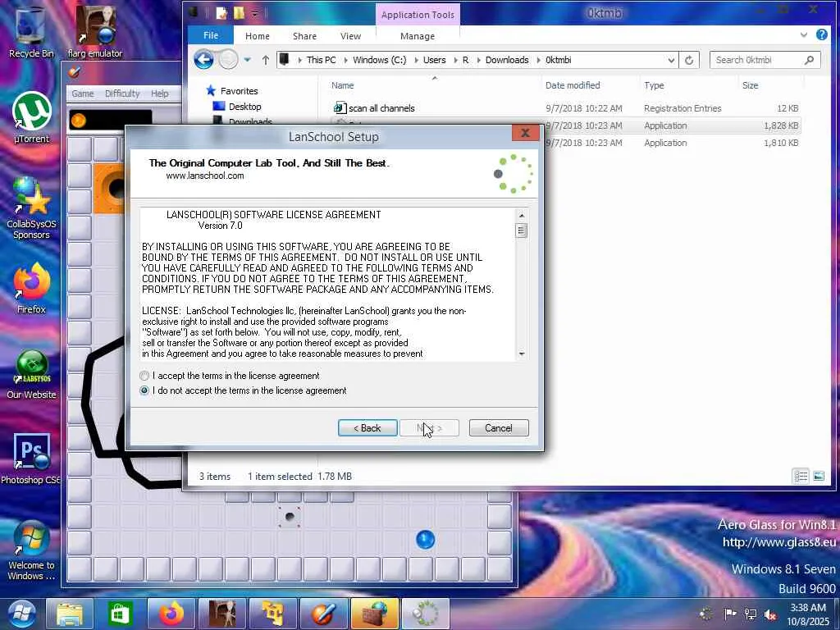Switch to the Share ribbon tab
This screenshot has width=840, height=630.
click(304, 36)
